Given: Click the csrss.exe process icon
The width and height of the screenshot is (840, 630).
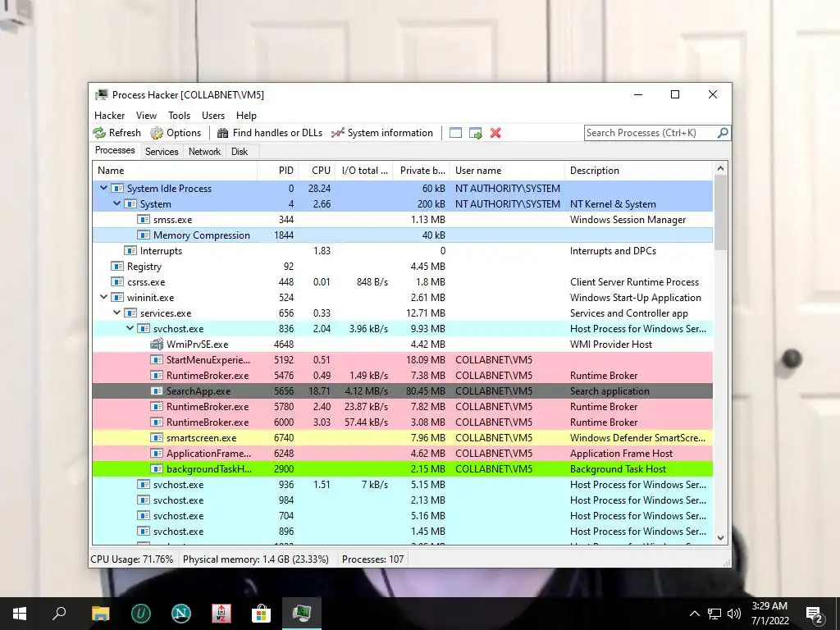Looking at the screenshot, I should 116,281.
